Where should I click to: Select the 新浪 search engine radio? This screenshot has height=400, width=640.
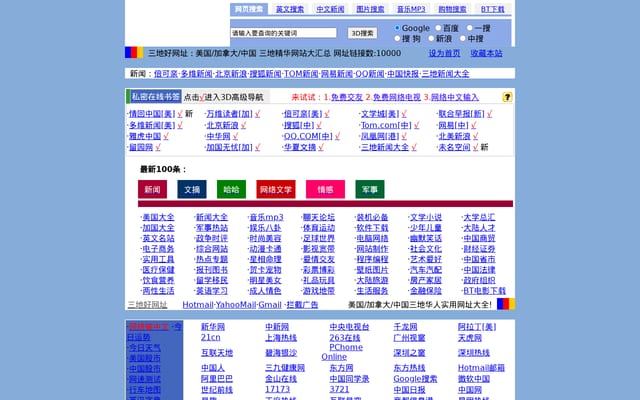(x=431, y=38)
